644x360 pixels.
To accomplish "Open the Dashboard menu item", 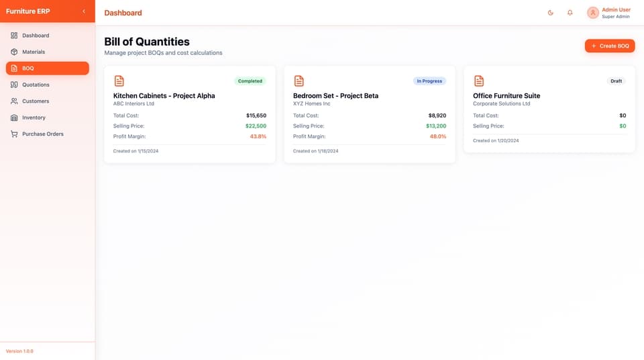I will [x=47, y=36].
